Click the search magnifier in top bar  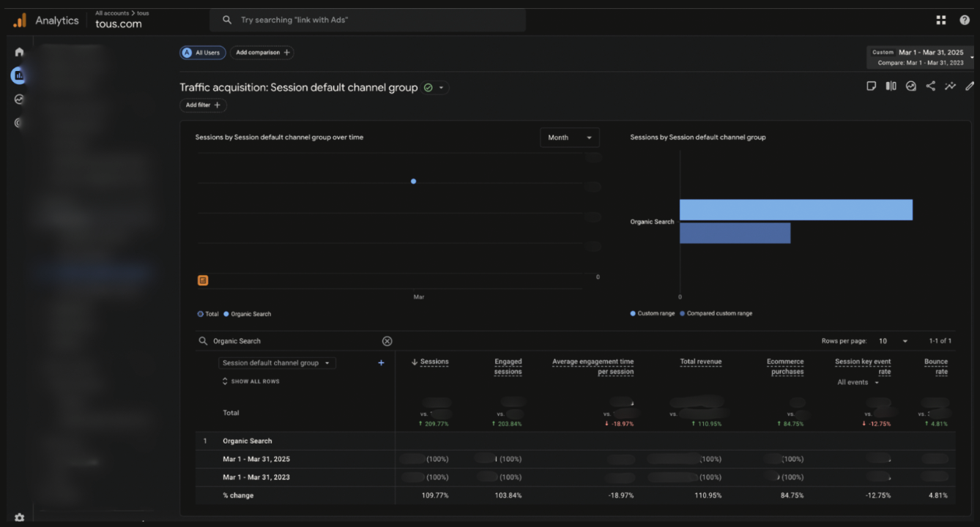(x=227, y=20)
